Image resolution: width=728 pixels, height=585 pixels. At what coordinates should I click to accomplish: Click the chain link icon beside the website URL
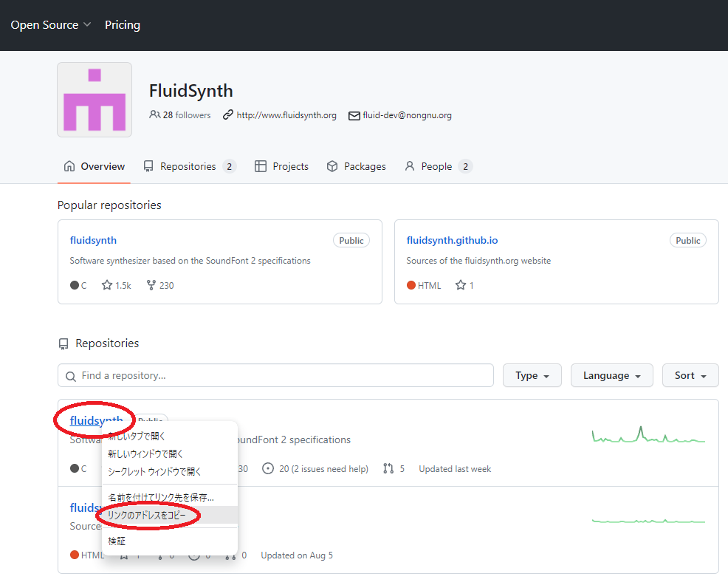pos(227,114)
